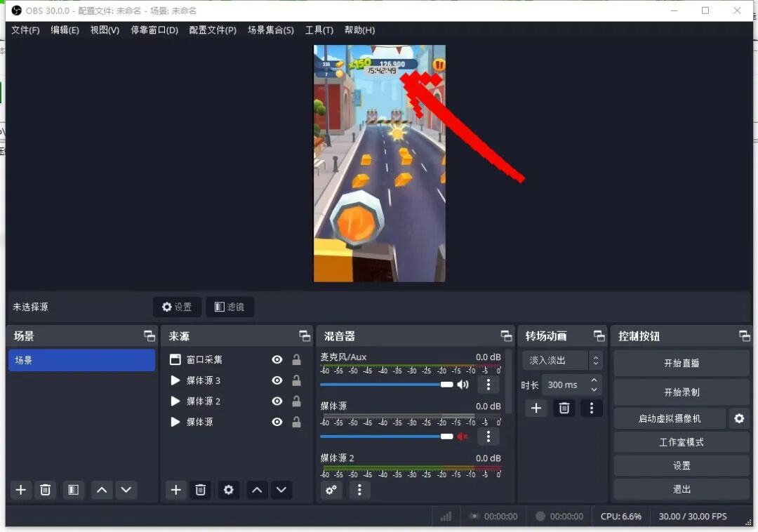Open the 编辑(E) menu
This screenshot has width=758, height=532.
65,30
